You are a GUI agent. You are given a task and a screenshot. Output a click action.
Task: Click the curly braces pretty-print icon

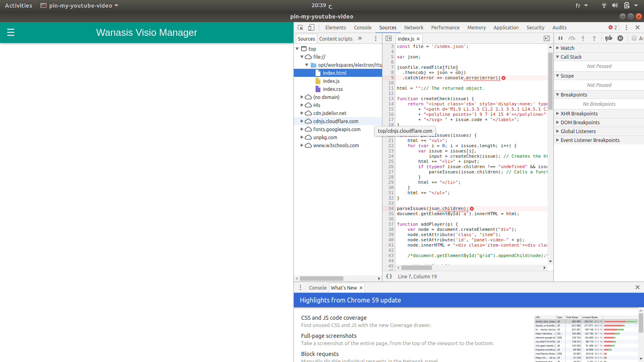(389, 276)
